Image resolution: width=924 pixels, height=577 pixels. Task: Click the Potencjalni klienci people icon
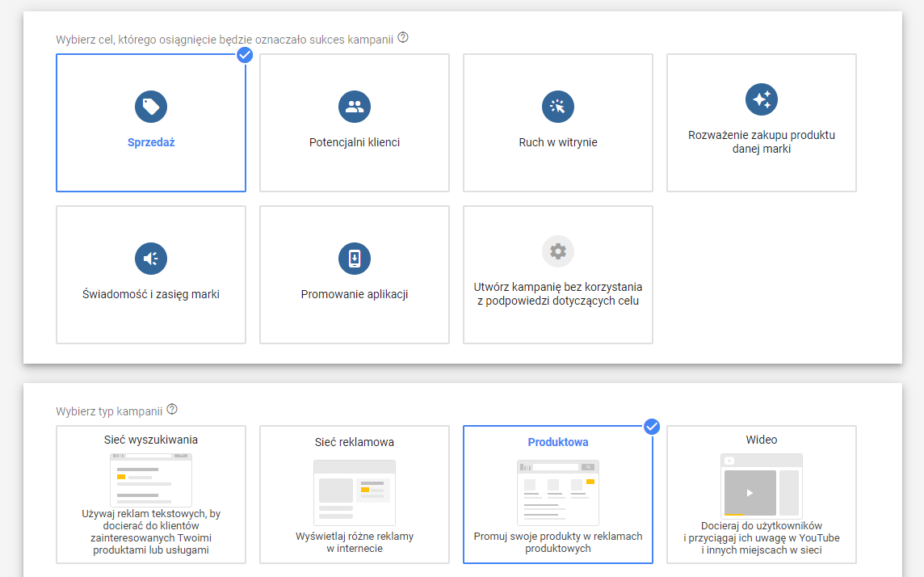(355, 107)
